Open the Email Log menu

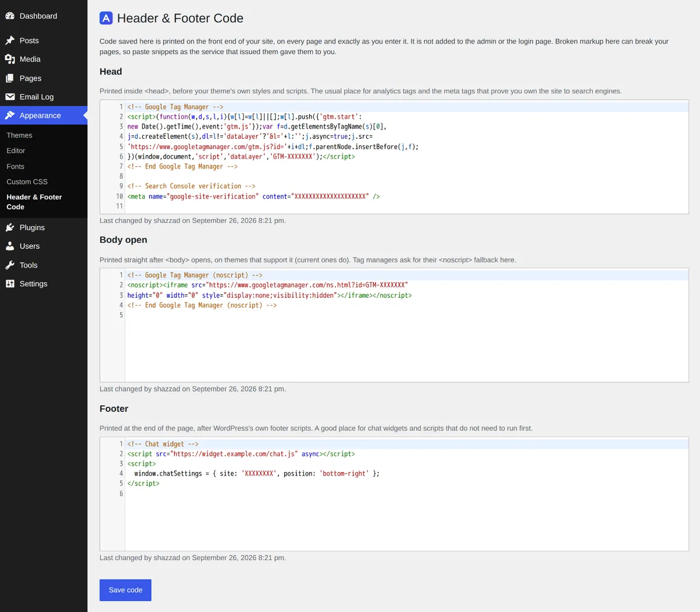[44, 97]
